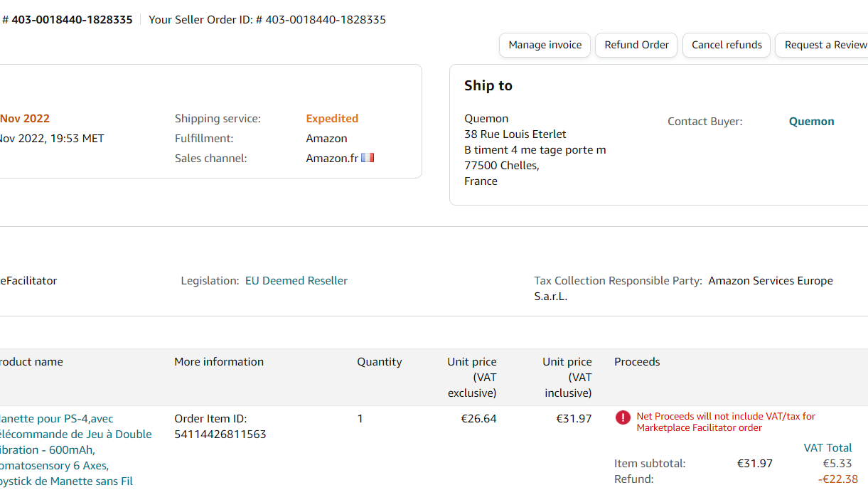Click the red alert icon in Proceeds

(623, 417)
